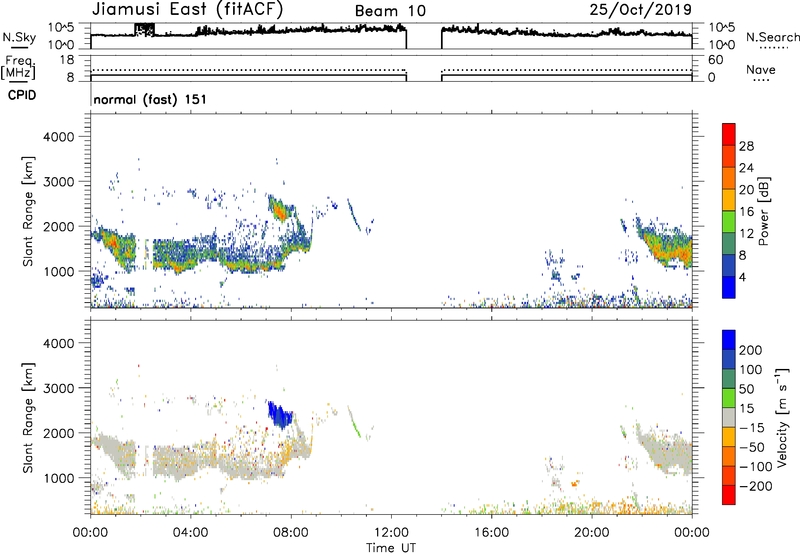Click the red top segment of Power color bar
The image size is (800, 554).
[729, 134]
